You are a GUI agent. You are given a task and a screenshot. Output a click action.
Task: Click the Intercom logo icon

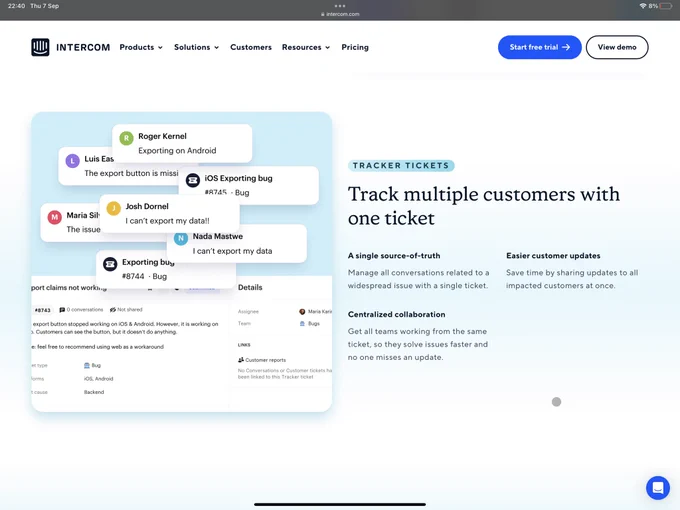40,47
